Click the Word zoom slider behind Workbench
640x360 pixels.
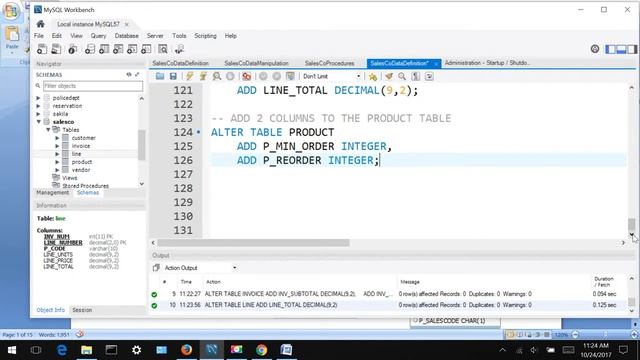pos(605,335)
